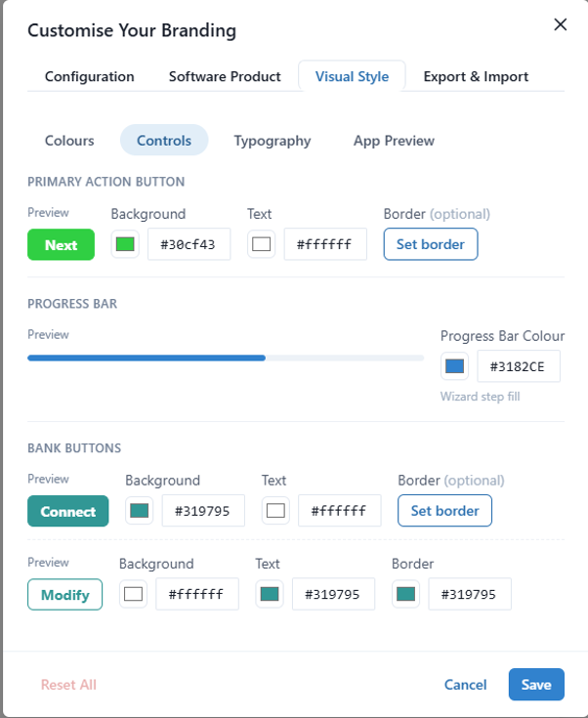588x718 pixels.
Task: Open primary action button text colour swatch
Action: tap(261, 244)
